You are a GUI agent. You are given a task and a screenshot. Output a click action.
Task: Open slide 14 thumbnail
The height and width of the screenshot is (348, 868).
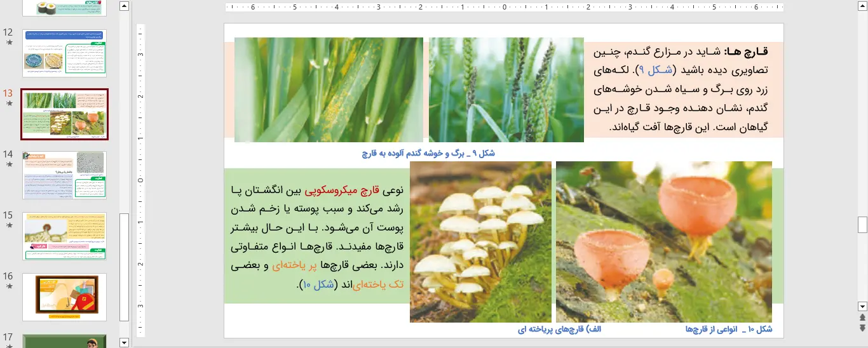65,175
